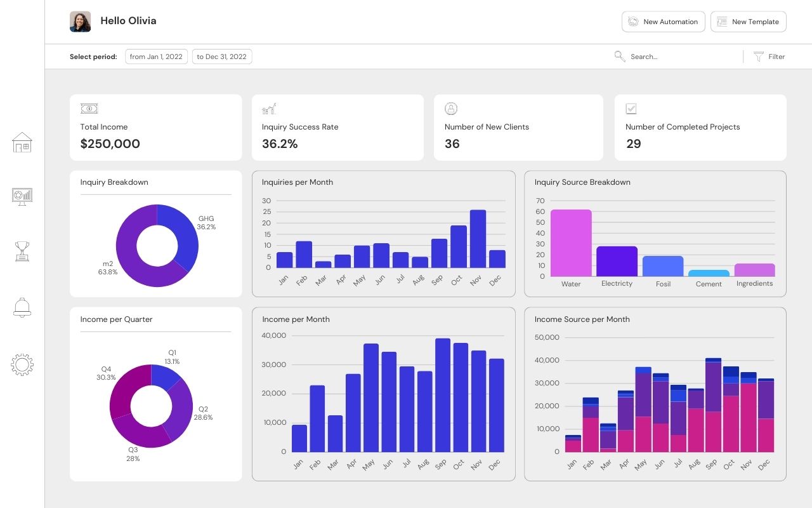Screen dimensions: 812x508
Task: Click the Water bar in Inquiry Source Breakdown
Action: tap(571, 243)
